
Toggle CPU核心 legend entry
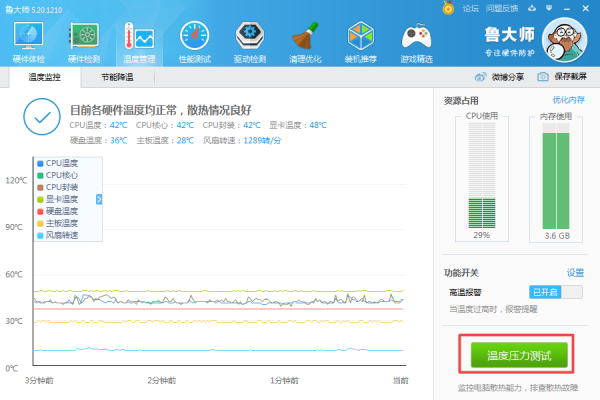pos(57,175)
